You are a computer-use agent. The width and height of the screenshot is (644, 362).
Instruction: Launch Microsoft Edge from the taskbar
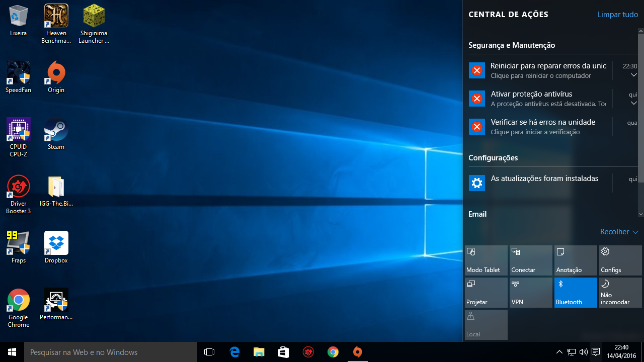click(234, 352)
